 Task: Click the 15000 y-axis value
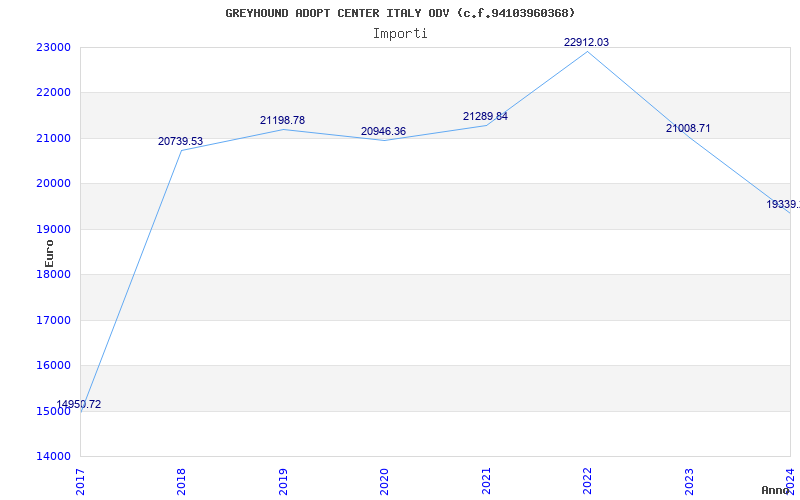point(53,411)
